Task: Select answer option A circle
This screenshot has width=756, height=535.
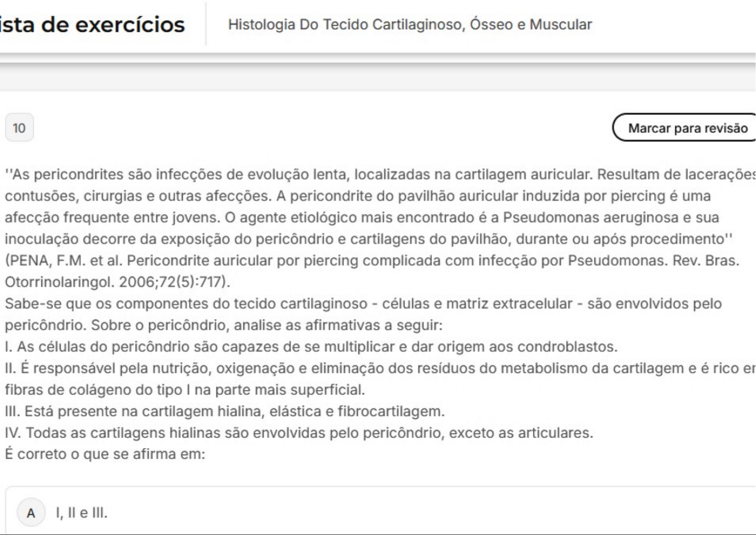Action: click(x=31, y=513)
